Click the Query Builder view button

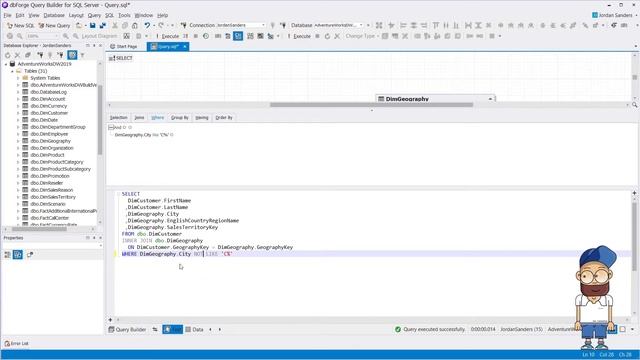coord(127,329)
